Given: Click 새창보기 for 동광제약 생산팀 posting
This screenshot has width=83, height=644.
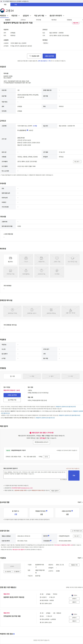Looking at the screenshot, I should pos(74,602).
